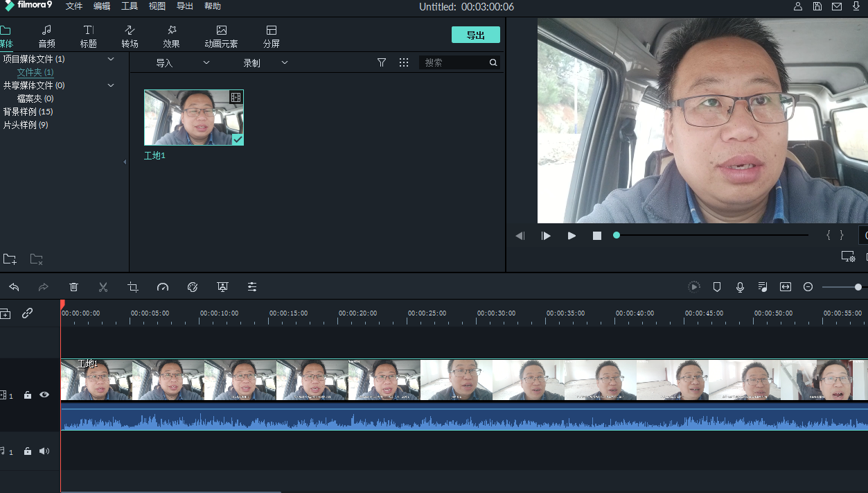Screen dimensions: 868x493
Task: Open the Record voiceover microphone tool
Action: [740, 286]
